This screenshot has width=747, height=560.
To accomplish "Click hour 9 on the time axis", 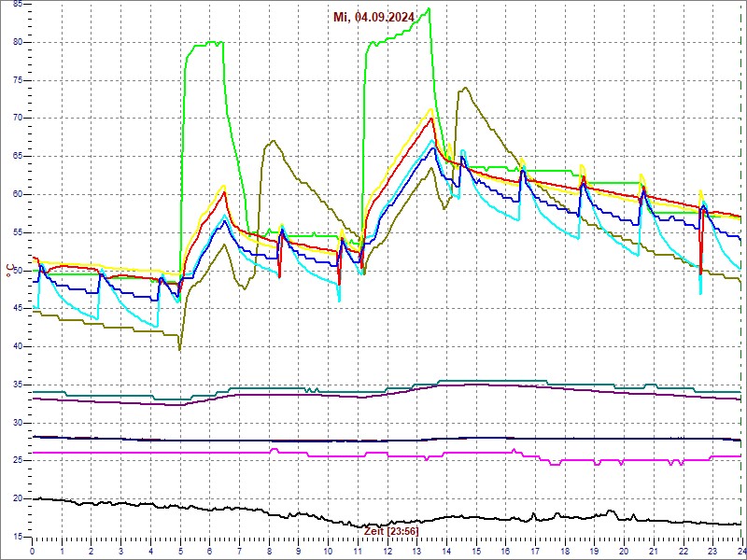I will tap(298, 551).
